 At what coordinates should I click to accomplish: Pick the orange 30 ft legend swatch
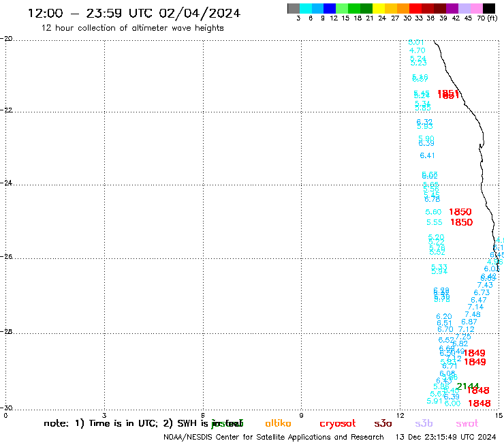coord(403,8)
